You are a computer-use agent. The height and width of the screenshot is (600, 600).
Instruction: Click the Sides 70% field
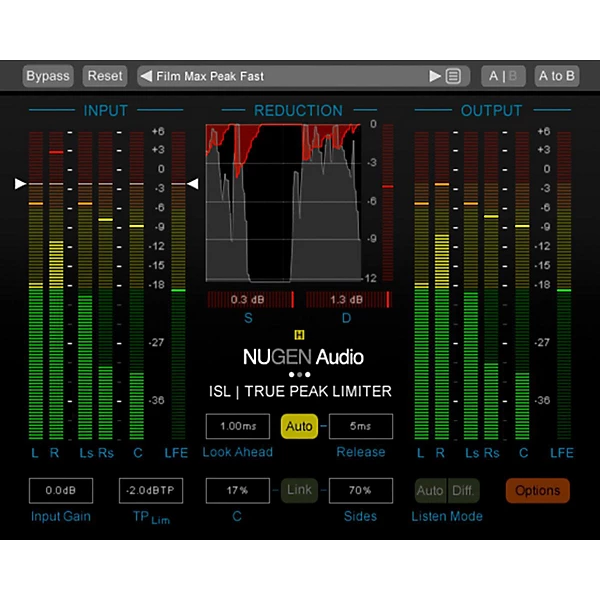pyautogui.click(x=360, y=490)
